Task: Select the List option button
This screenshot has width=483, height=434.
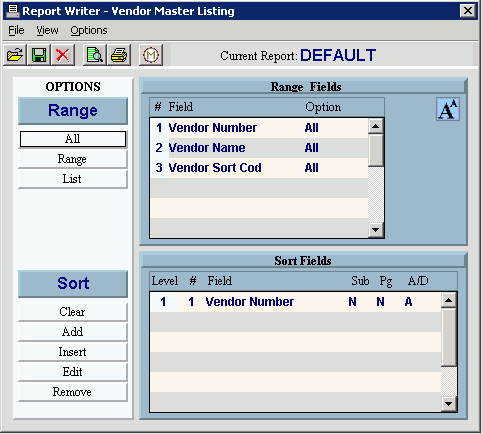Action: coord(73,179)
